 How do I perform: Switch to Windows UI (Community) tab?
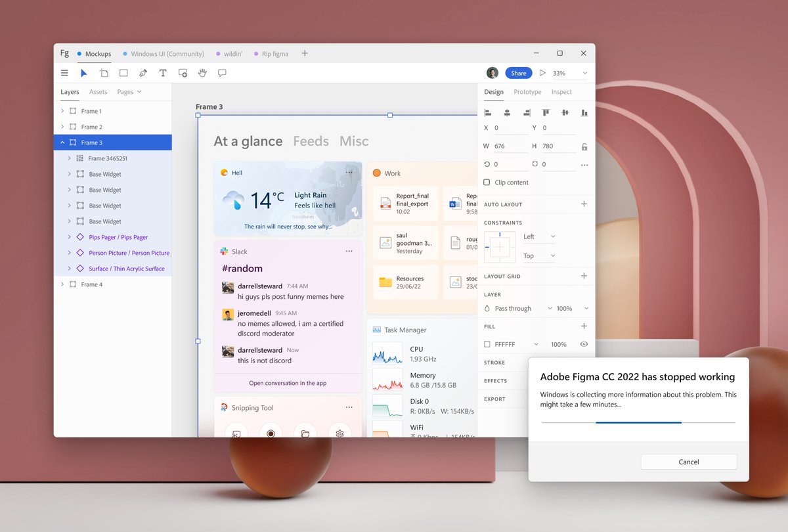coord(164,54)
